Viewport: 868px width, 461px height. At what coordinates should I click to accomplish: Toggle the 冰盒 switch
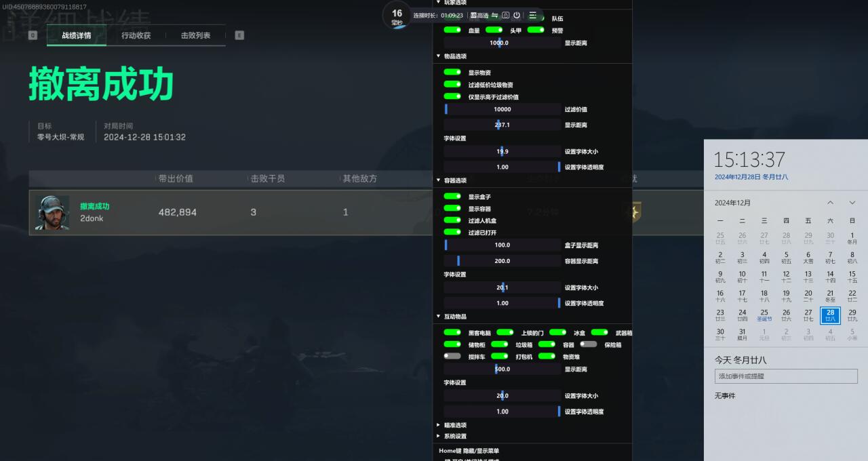(x=558, y=333)
